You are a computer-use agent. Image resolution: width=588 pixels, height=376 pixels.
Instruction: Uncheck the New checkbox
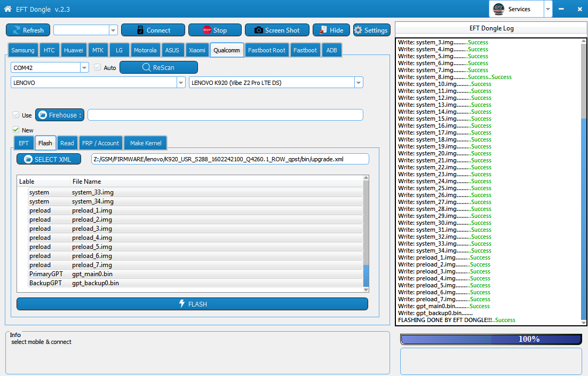pyautogui.click(x=16, y=130)
